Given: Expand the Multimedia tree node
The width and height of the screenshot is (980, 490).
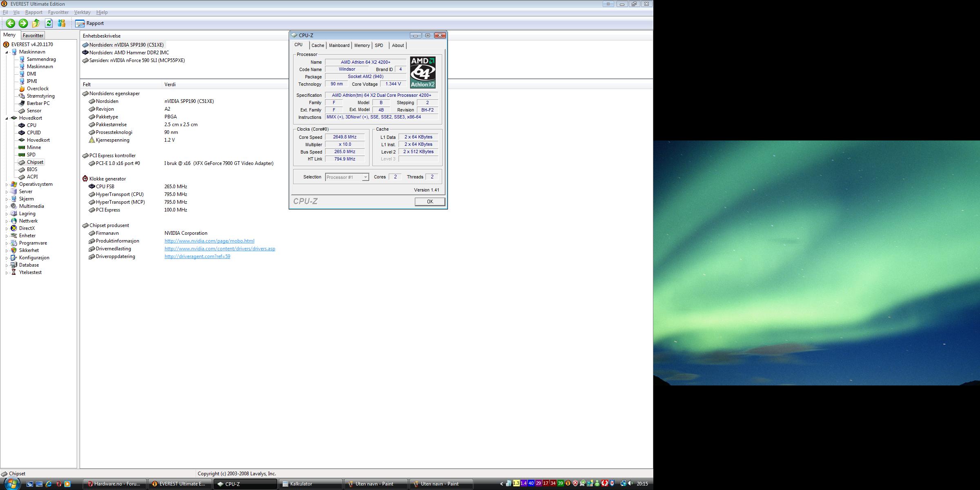Looking at the screenshot, I should [7, 207].
